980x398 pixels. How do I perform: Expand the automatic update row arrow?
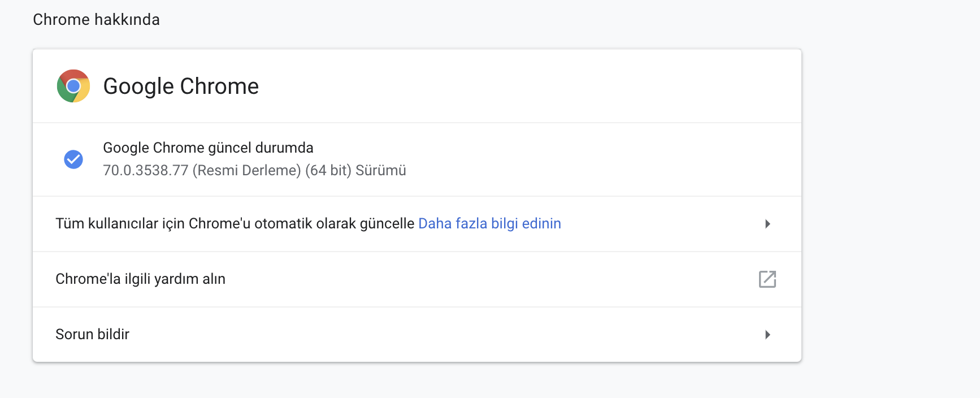pyautogui.click(x=767, y=224)
